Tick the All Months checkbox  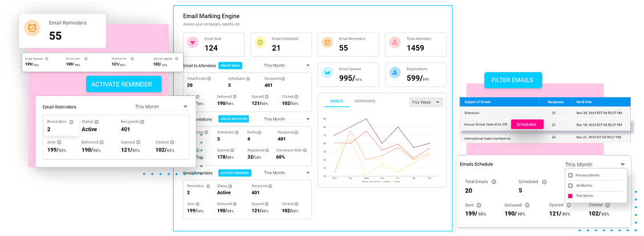pyautogui.click(x=570, y=186)
